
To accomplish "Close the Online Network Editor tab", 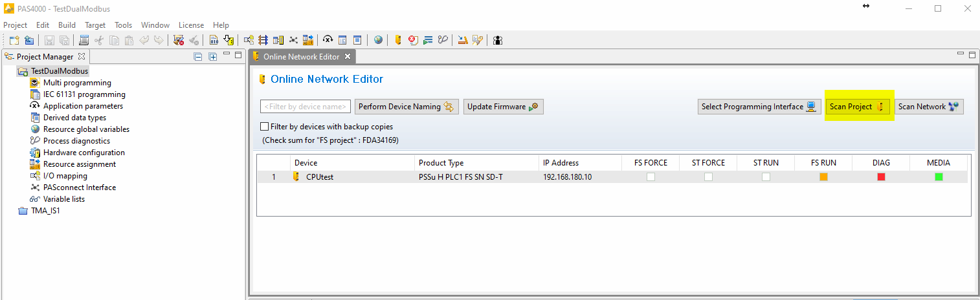I will pos(347,57).
